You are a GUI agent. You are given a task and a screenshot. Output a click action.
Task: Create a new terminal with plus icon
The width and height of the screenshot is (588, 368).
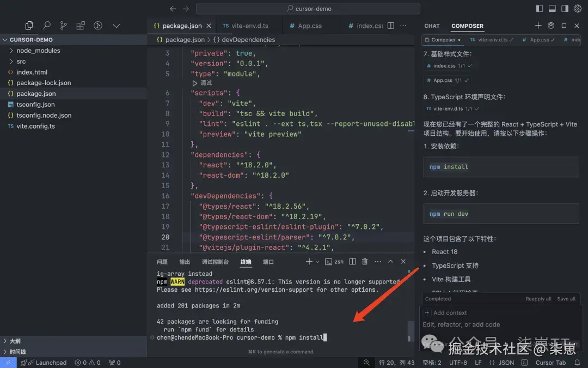309,261
